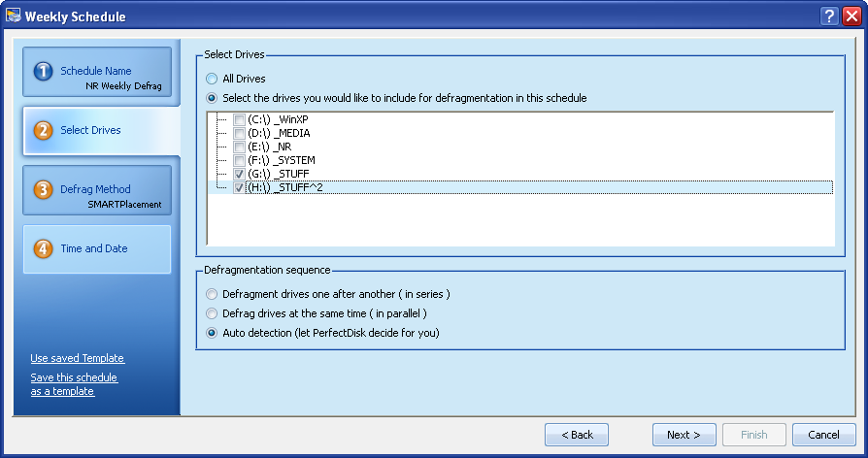Check the (F:\) _SYSTEM drive checkbox
This screenshot has height=458, width=868.
(239, 160)
